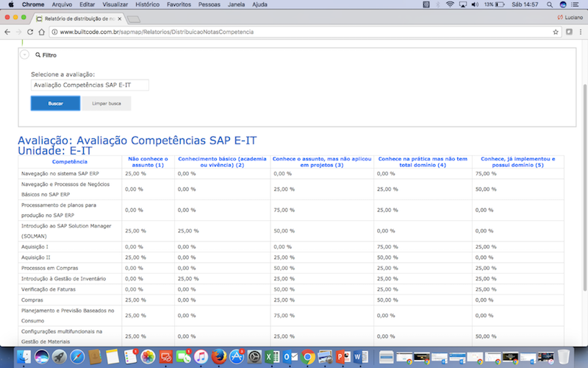The height and width of the screenshot is (368, 588).
Task: Open the Apple menu
Action: pyautogui.click(x=11, y=4)
